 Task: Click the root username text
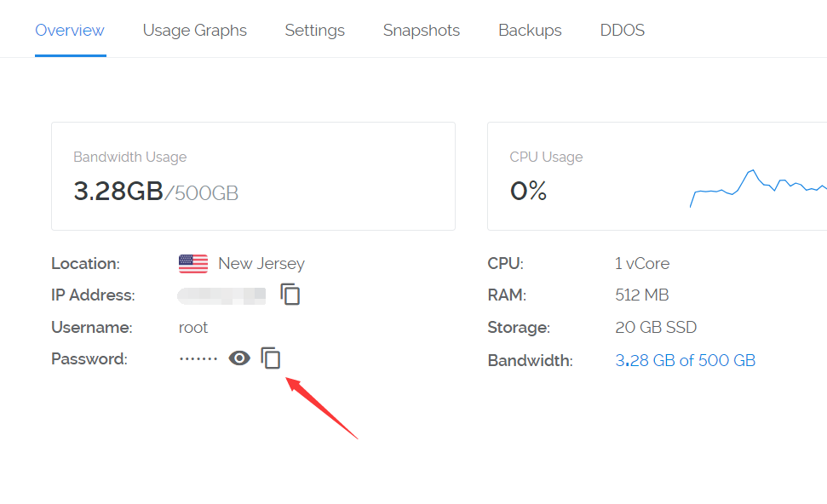[193, 327]
